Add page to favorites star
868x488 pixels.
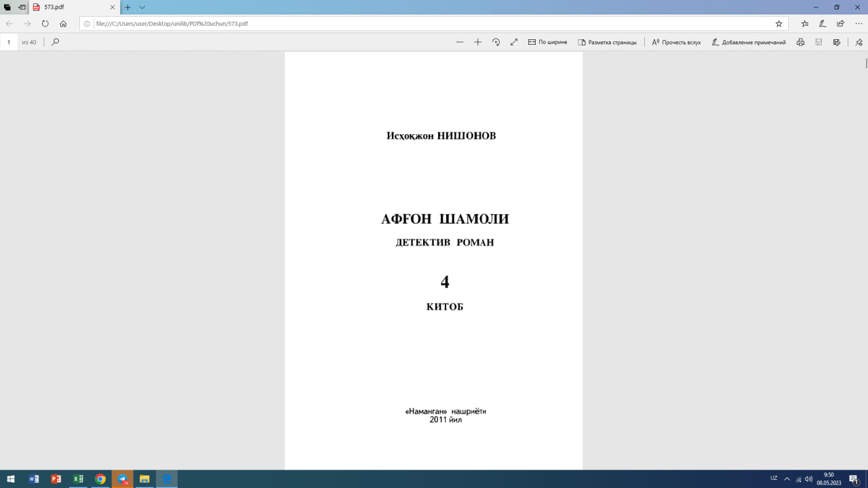pyautogui.click(x=778, y=24)
